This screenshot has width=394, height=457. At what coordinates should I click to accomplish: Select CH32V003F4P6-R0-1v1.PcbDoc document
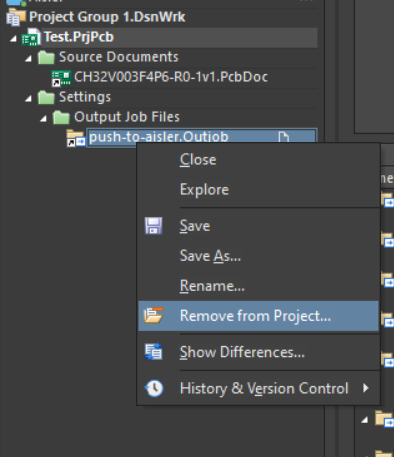(171, 77)
